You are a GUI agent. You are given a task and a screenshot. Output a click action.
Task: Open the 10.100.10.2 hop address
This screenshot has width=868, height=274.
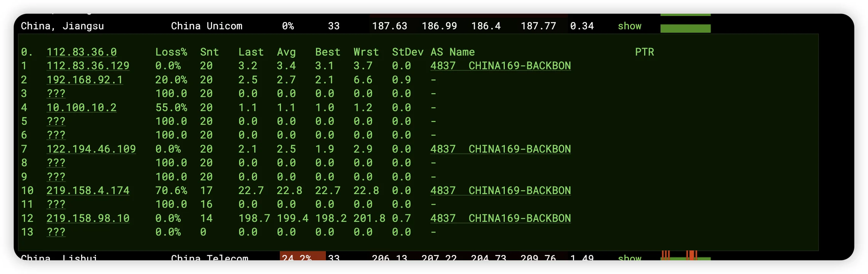coord(81,108)
